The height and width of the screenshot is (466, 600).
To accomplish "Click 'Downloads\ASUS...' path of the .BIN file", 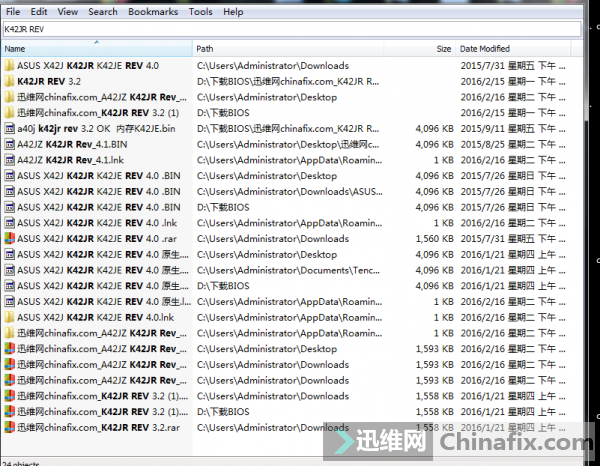I will coord(289,192).
